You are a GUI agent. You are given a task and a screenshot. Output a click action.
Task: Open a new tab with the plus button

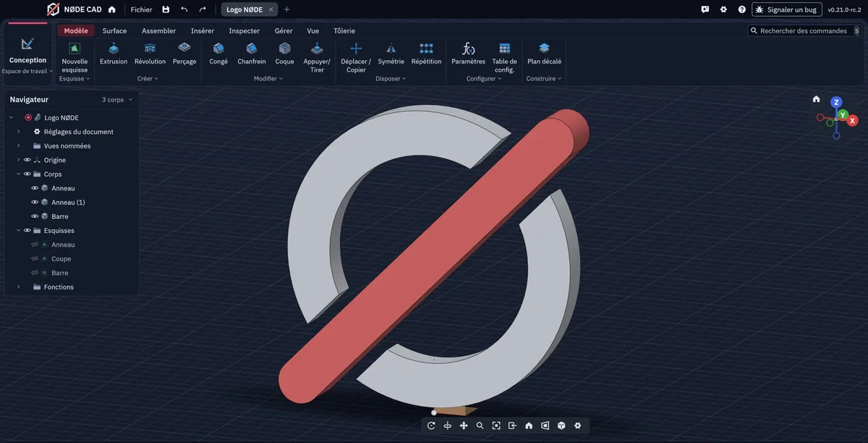click(286, 9)
